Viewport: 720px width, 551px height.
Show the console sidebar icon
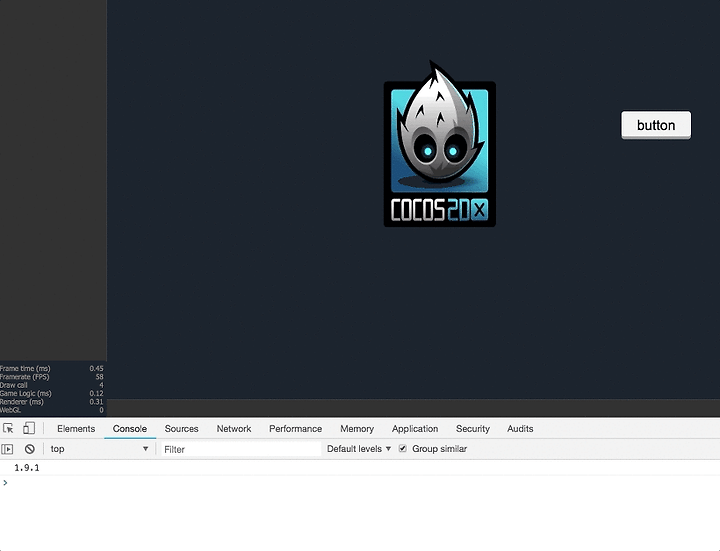[7, 449]
